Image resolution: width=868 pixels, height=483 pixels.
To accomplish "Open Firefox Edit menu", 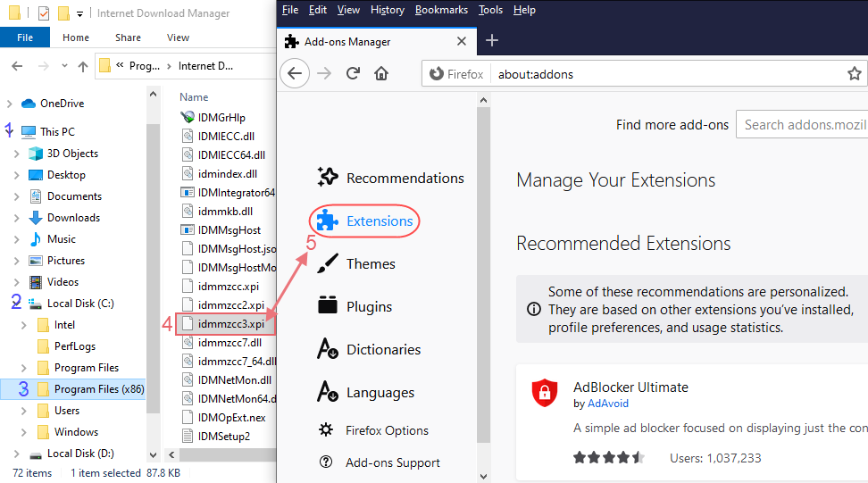I will 318,10.
